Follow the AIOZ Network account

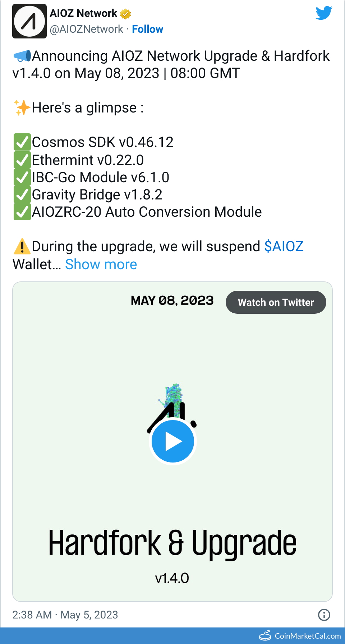pos(147,29)
